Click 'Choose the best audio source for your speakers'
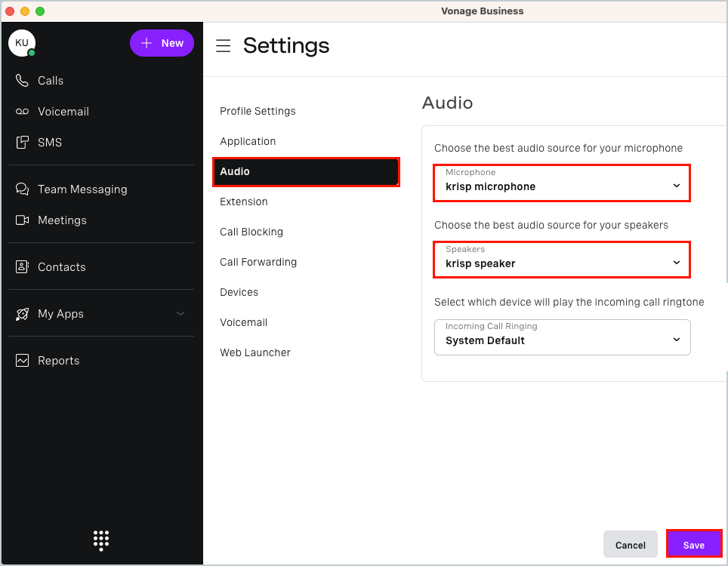Viewport: 728px width, 566px height. (x=551, y=226)
